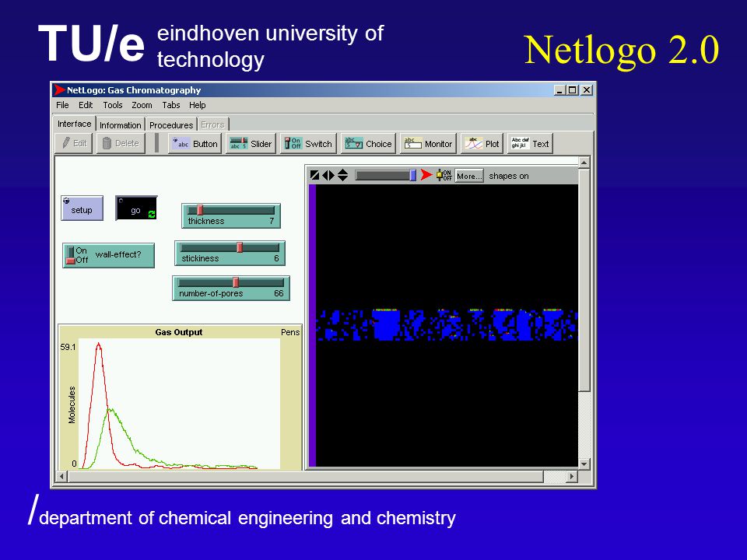747x560 pixels.
Task: Toggle the graphics display ON/OFF icon
Action: tap(444, 175)
